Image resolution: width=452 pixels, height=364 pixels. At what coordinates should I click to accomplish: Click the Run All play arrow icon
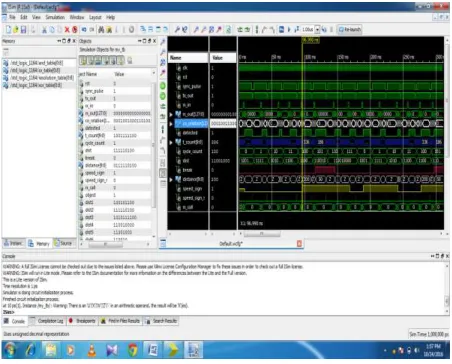click(x=289, y=30)
